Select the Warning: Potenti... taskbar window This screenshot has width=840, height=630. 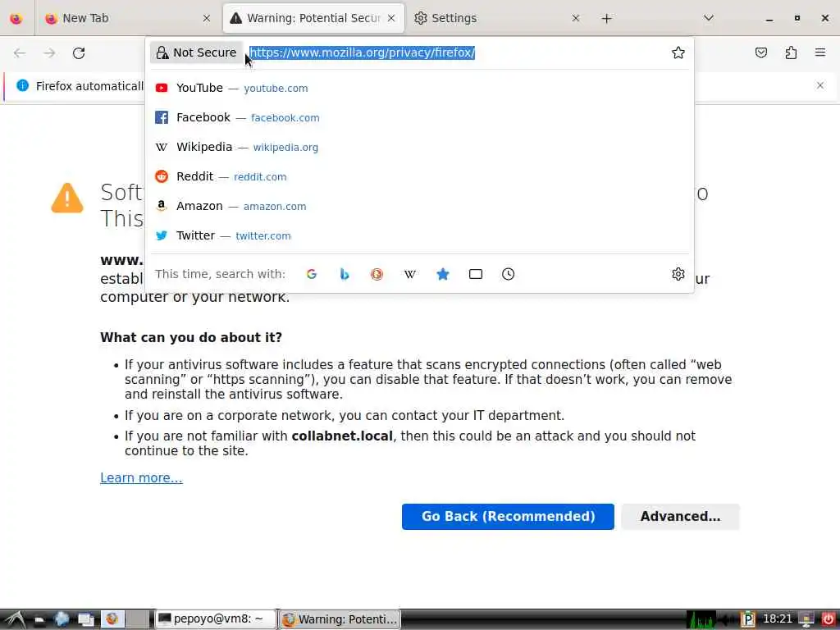(x=340, y=619)
